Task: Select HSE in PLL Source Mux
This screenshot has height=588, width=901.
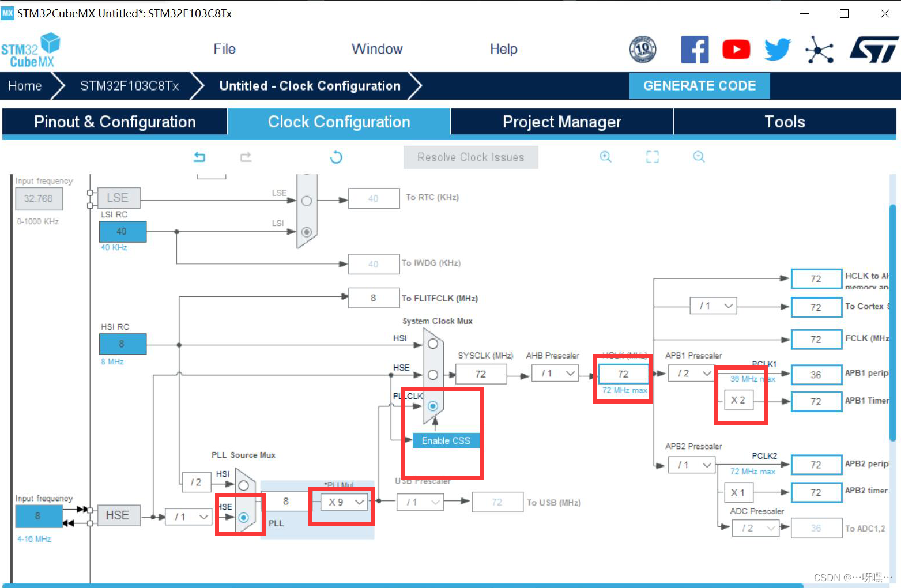Action: click(x=244, y=517)
